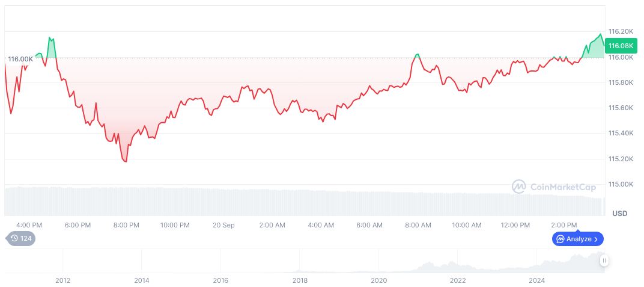The width and height of the screenshot is (644, 287).
Task: Click the clock icon on the 124 badge
Action: click(x=14, y=239)
